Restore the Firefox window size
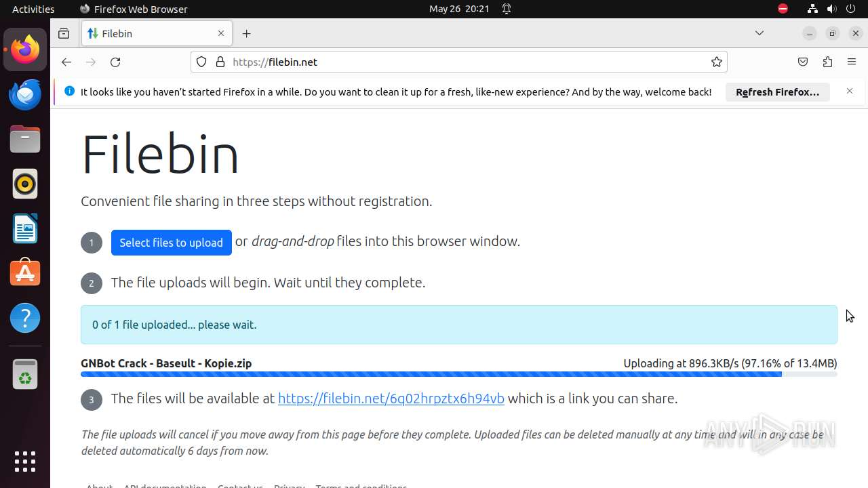Screen dimensions: 868x488 click(x=833, y=33)
